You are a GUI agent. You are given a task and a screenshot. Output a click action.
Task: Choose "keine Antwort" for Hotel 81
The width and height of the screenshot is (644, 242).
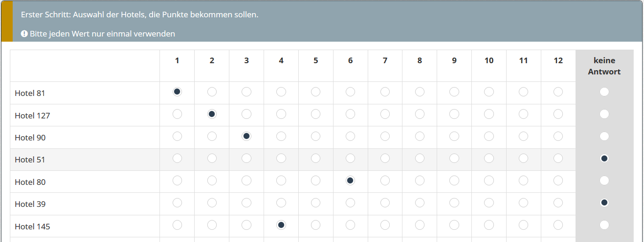click(604, 92)
